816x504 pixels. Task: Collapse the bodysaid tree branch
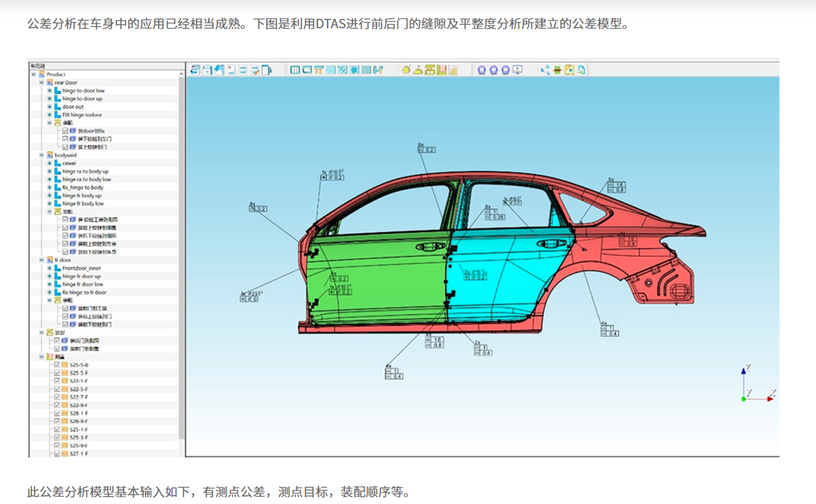click(x=41, y=154)
